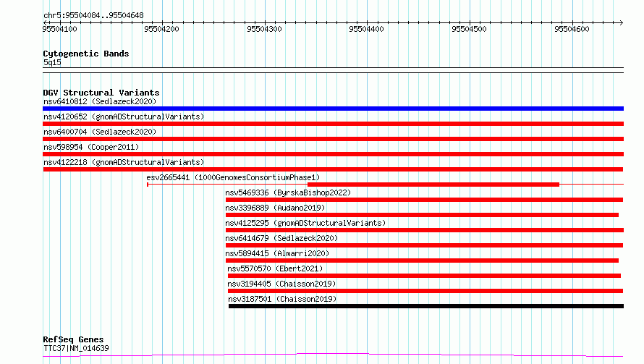
Task: Click ruler position 95504400
Action: pos(366,29)
